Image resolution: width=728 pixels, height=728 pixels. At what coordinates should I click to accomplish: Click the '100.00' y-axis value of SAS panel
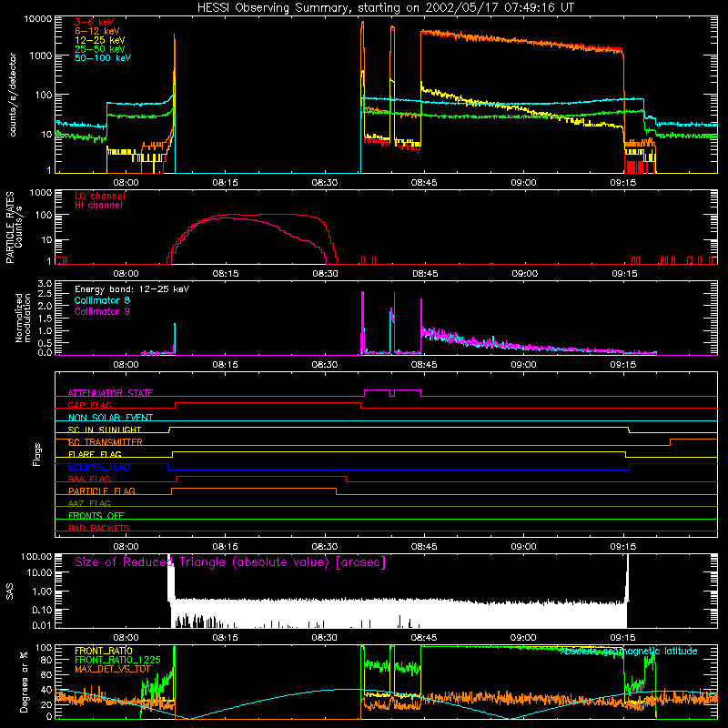point(36,556)
